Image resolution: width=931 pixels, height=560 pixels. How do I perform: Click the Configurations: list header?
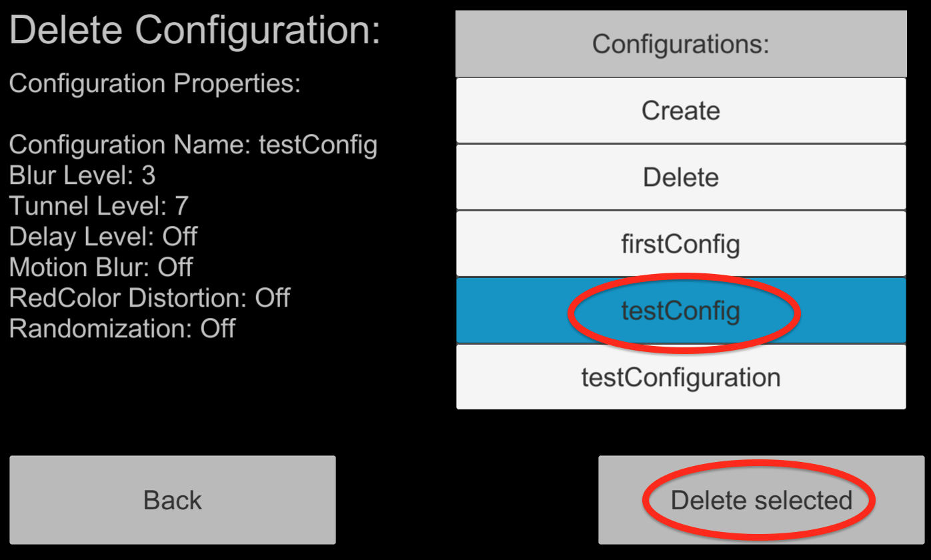coord(681,44)
